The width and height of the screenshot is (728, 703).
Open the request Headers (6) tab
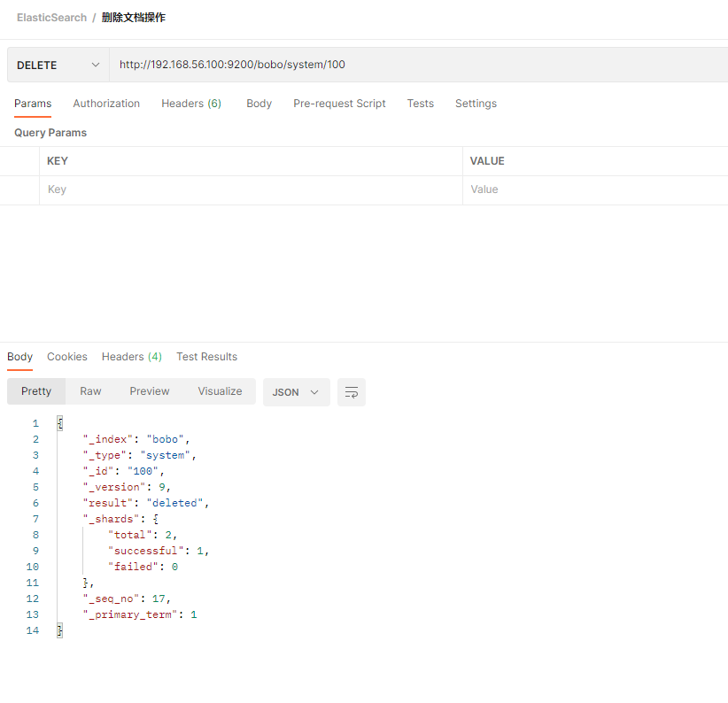pyautogui.click(x=191, y=104)
